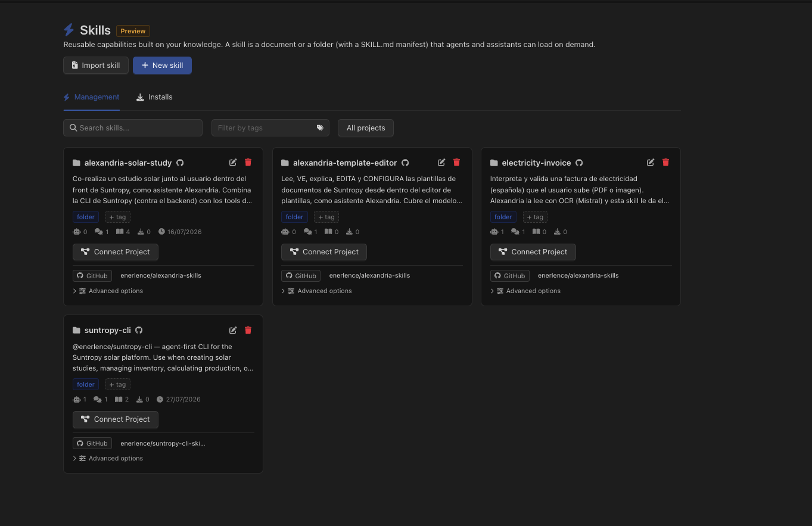Screen dimensions: 812x526
Task: Click folder tag on alexandria-template-editor card
Action: (x=294, y=217)
